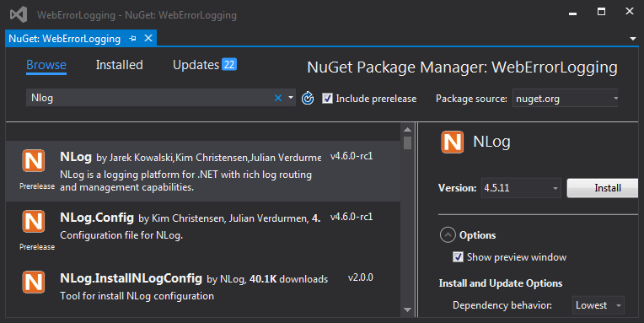Install the NLog package
This screenshot has width=644, height=323.
click(603, 188)
